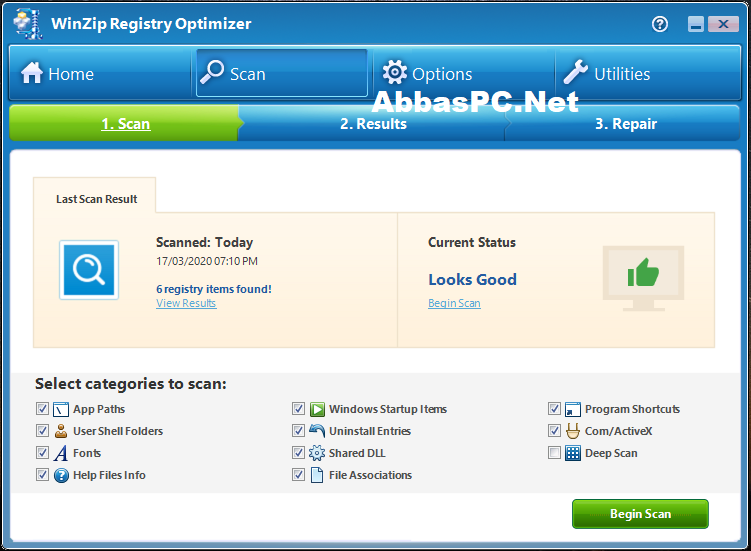Screen dimensions: 751x551
Task: Click the View Results link
Action: 186,303
